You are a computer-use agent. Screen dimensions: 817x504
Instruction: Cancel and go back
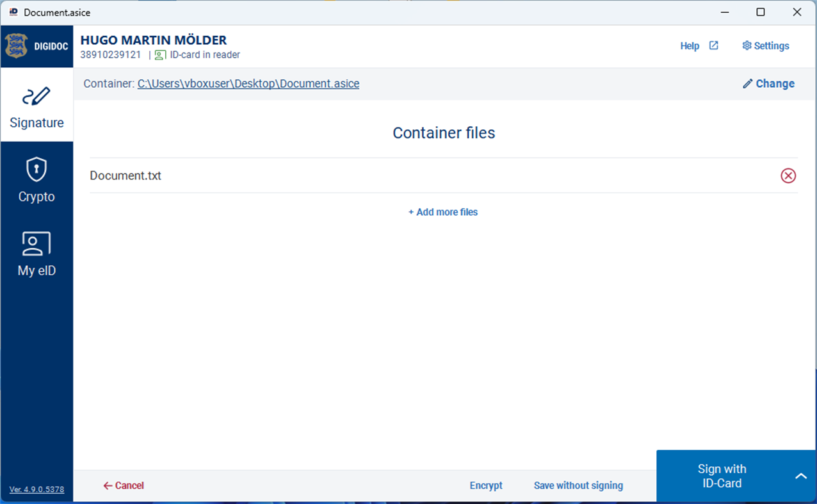click(x=124, y=485)
